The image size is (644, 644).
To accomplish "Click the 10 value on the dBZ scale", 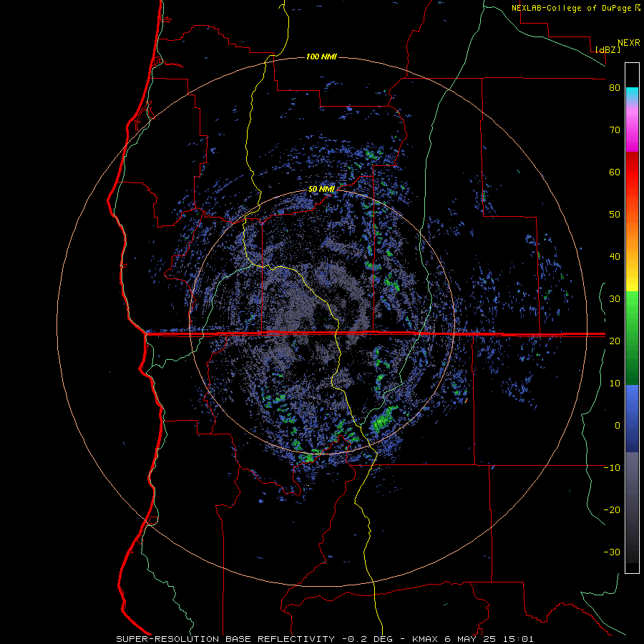I will 615,384.
